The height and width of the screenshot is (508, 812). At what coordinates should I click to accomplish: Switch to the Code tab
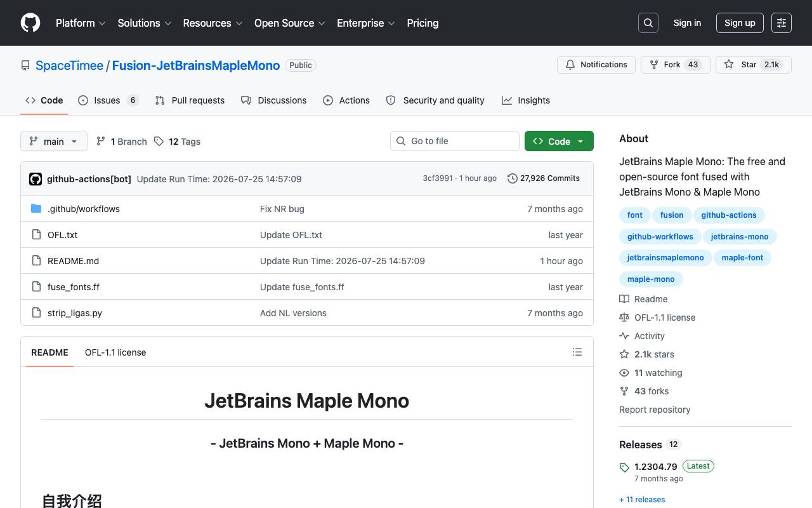pos(44,100)
